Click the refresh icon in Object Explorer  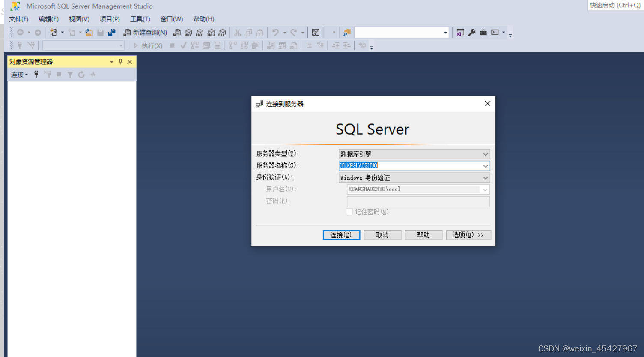pyautogui.click(x=81, y=75)
